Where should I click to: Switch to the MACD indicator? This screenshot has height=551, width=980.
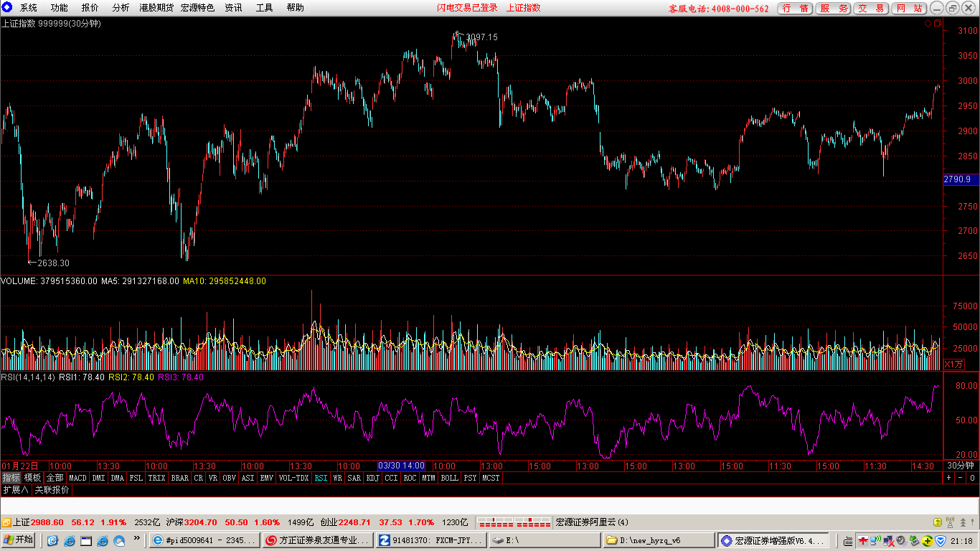tap(77, 477)
